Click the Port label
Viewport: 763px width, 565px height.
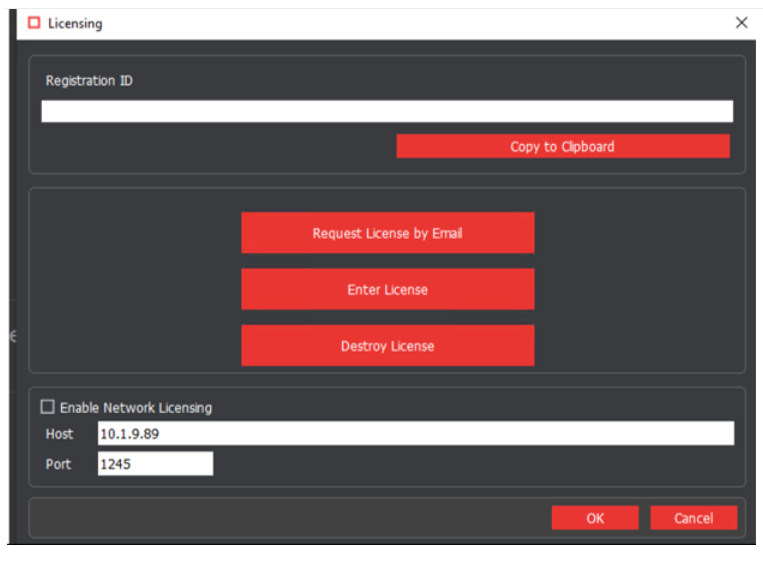point(59,465)
